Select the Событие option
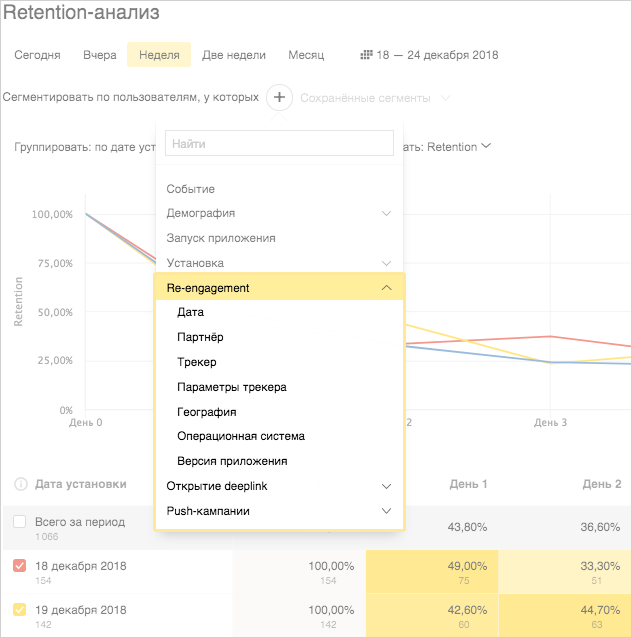Viewport: 632px width, 638px height. (x=191, y=189)
